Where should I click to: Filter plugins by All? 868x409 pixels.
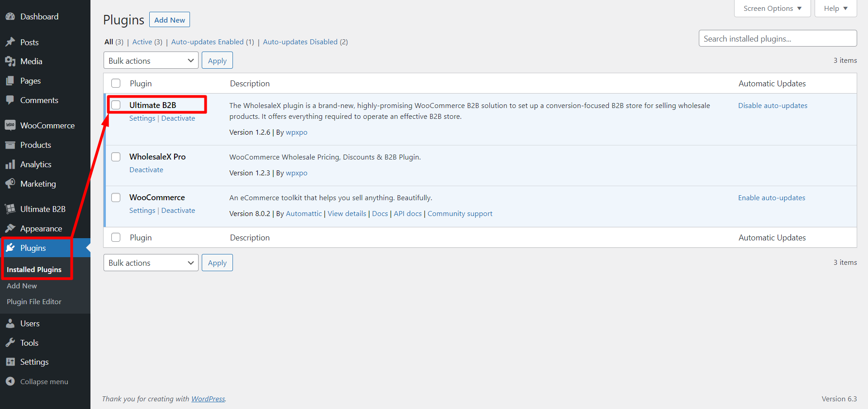(109, 42)
